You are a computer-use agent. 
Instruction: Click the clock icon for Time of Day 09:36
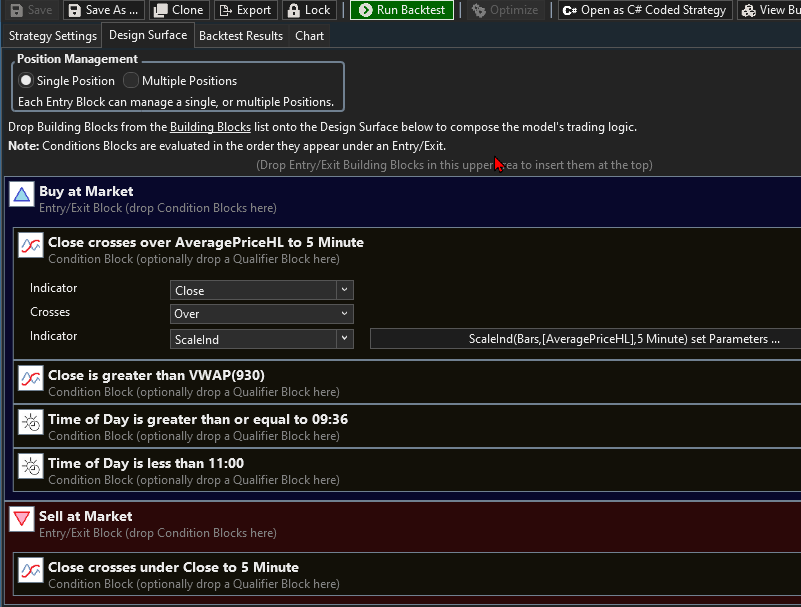31,423
